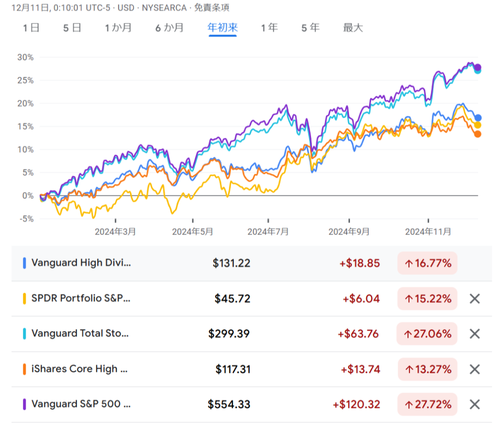Click the blue Vanguard High Dividend color marker
The height and width of the screenshot is (429, 504).
point(25,263)
